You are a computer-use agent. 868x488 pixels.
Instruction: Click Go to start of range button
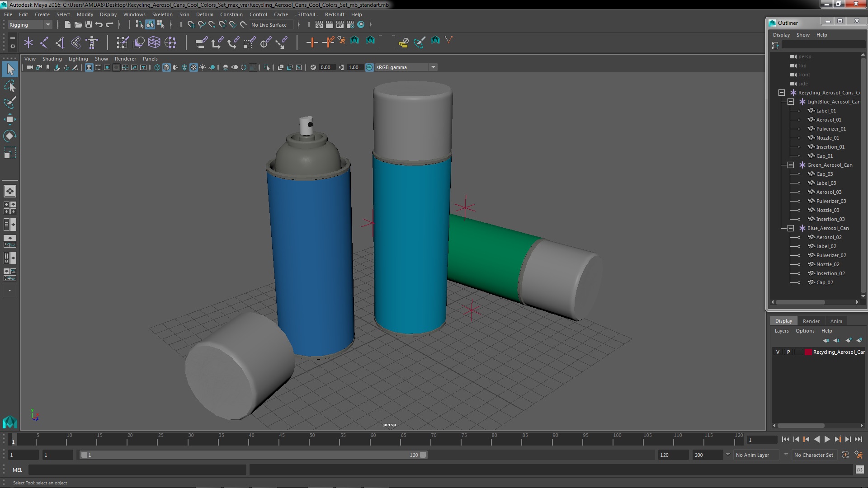[x=785, y=439]
